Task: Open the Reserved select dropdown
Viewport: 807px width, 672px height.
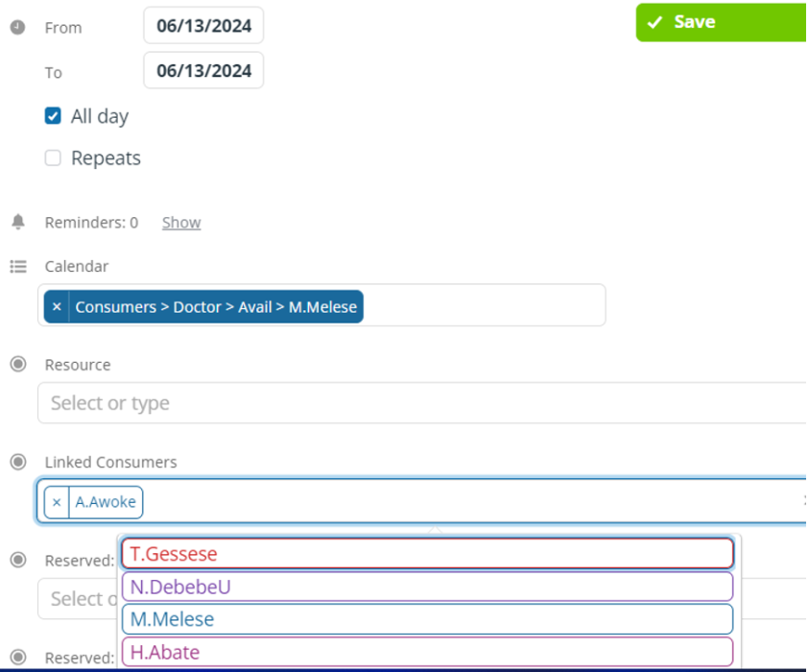Action: [x=77, y=598]
